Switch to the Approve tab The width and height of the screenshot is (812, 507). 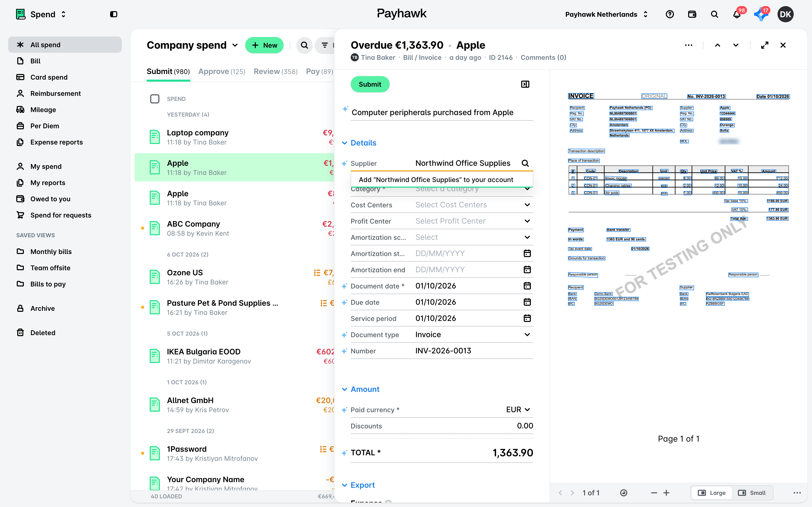pyautogui.click(x=222, y=71)
